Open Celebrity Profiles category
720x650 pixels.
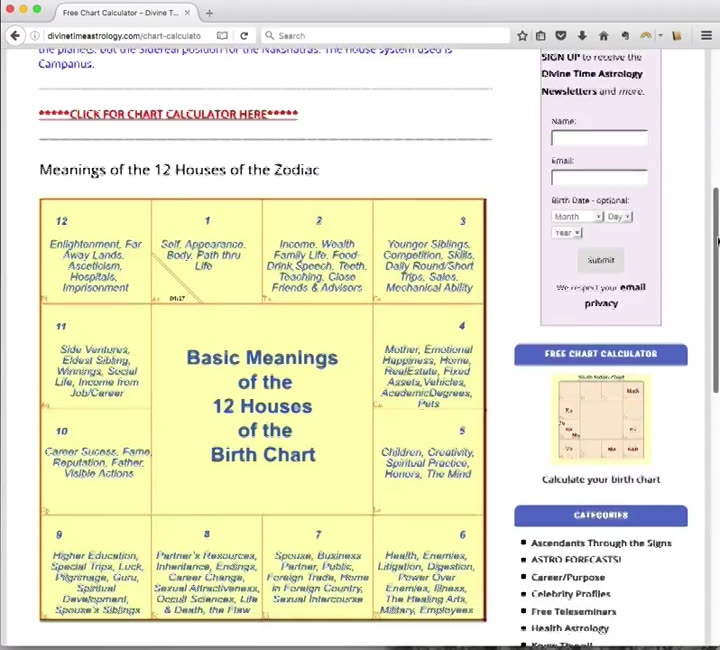(x=571, y=594)
